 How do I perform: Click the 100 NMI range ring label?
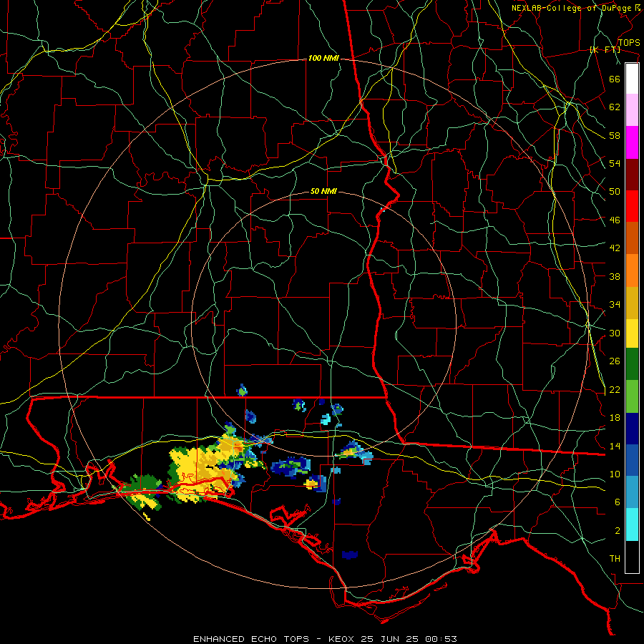(x=323, y=59)
